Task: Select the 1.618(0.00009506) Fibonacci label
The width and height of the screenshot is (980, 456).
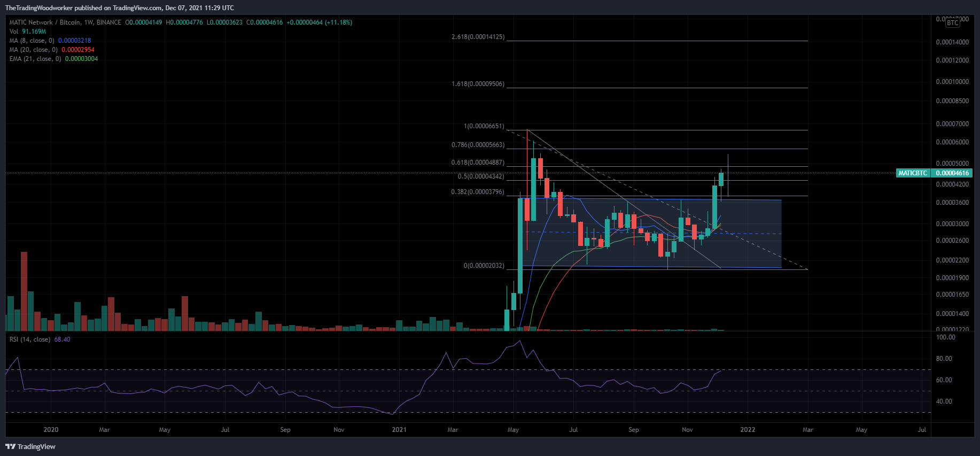Action: (478, 84)
